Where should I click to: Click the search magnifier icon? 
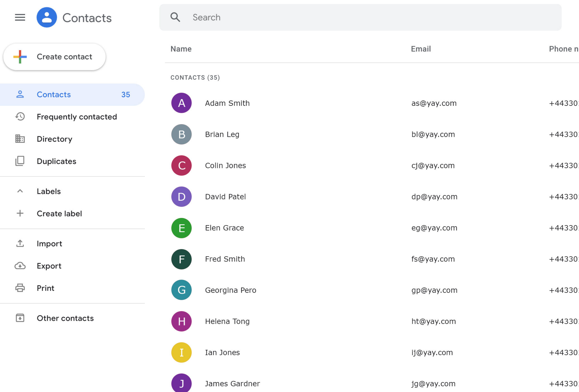(175, 17)
